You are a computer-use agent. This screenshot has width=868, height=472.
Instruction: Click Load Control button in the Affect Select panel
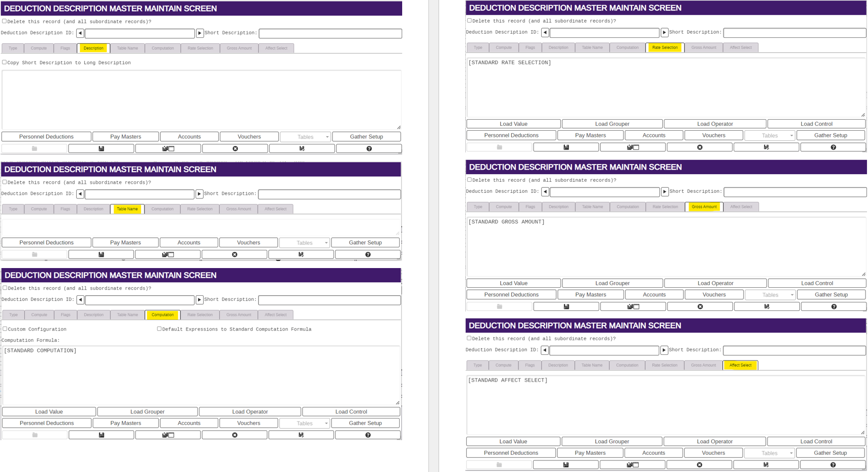click(x=816, y=441)
